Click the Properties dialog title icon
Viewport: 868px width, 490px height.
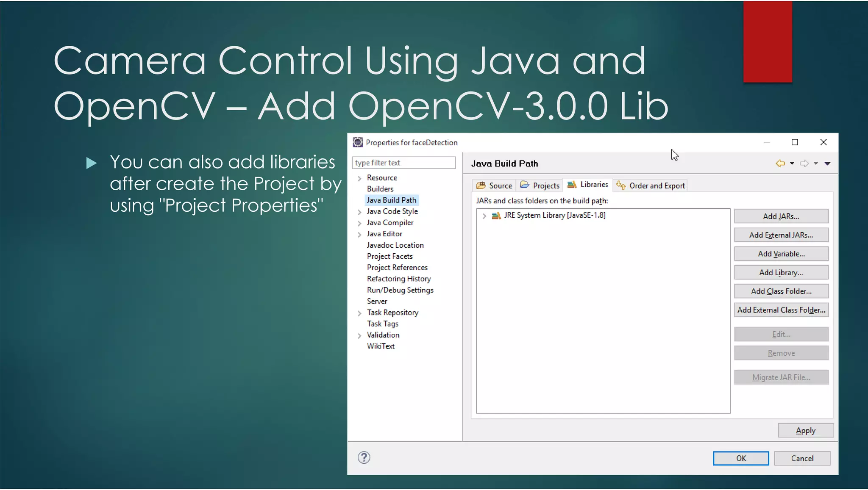tap(358, 142)
